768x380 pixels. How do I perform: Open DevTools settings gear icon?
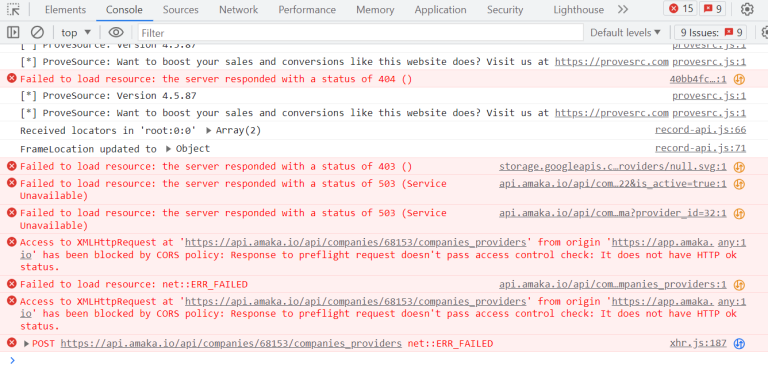pos(746,9)
